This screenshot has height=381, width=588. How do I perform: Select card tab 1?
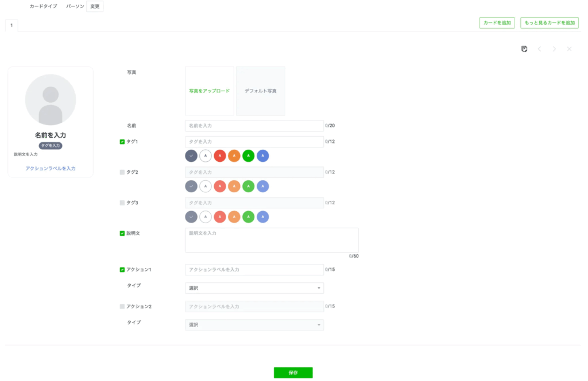[x=11, y=25]
